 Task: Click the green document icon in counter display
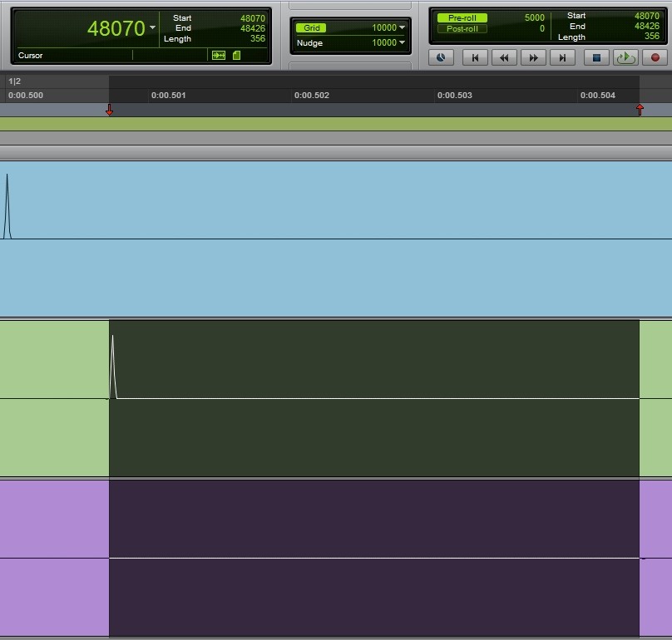(x=236, y=56)
